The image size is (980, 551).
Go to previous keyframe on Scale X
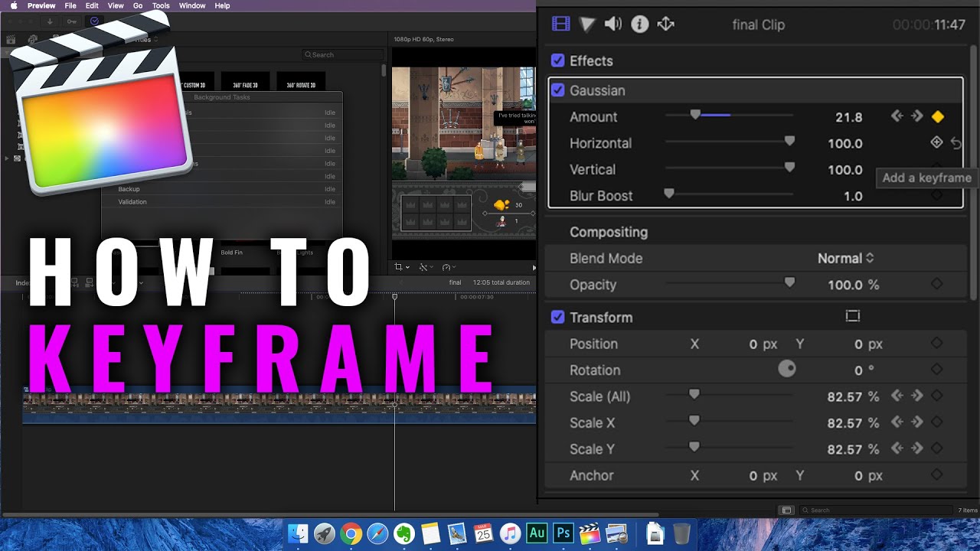[x=897, y=422]
